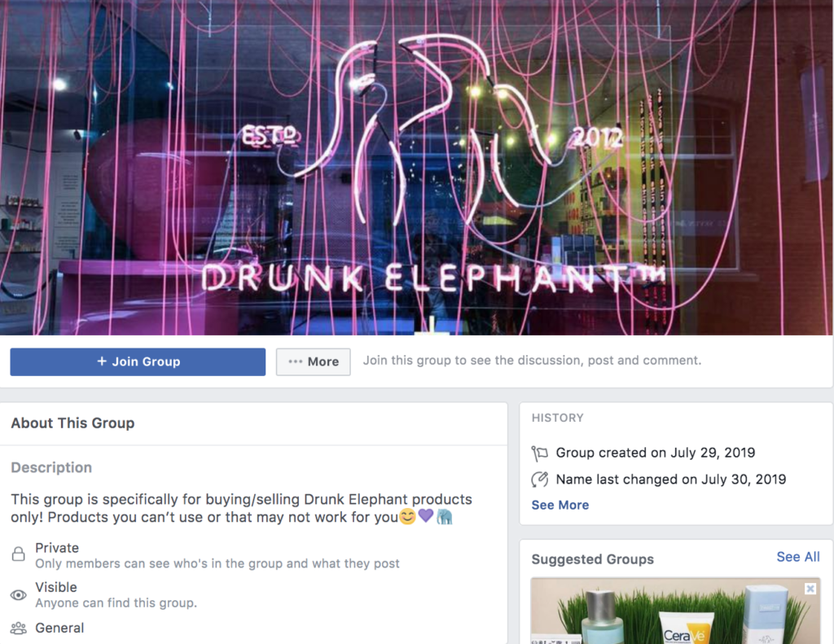Click the pencil icon for name changed

539,480
